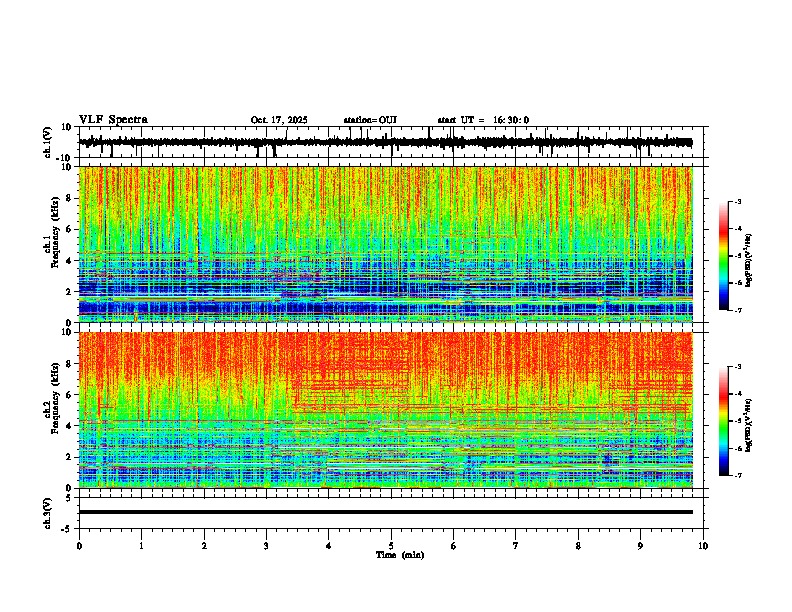Click the time axis tick label "8"
This screenshot has height=612, width=792.
(578, 546)
